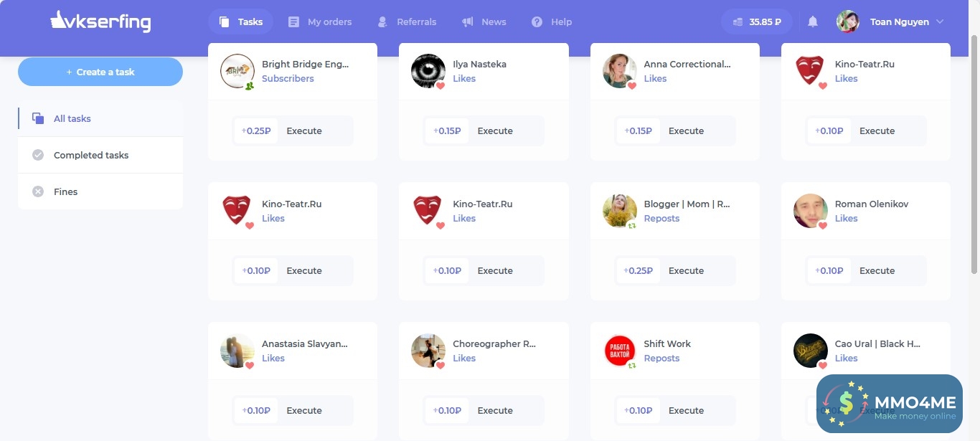Click the Referrals person icon

(382, 22)
